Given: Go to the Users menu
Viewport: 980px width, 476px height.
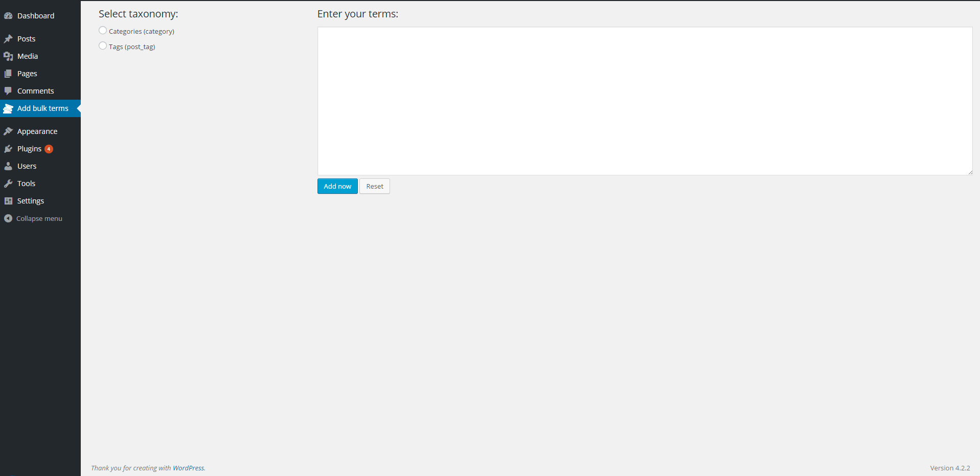Looking at the screenshot, I should click(40, 166).
